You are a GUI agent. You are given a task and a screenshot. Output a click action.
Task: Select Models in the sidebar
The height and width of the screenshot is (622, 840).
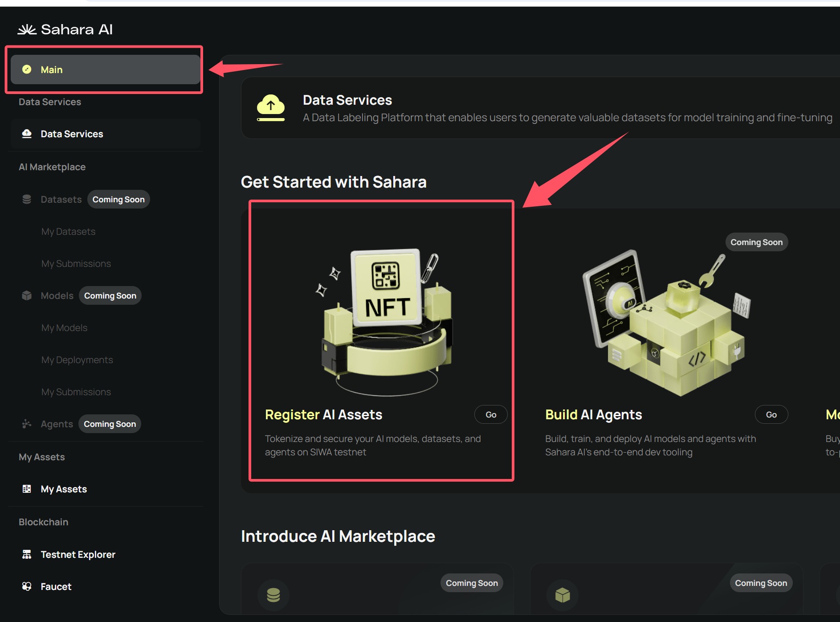57,295
